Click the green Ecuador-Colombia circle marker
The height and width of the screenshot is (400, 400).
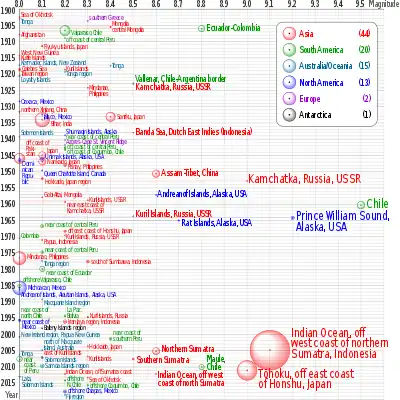[201, 29]
